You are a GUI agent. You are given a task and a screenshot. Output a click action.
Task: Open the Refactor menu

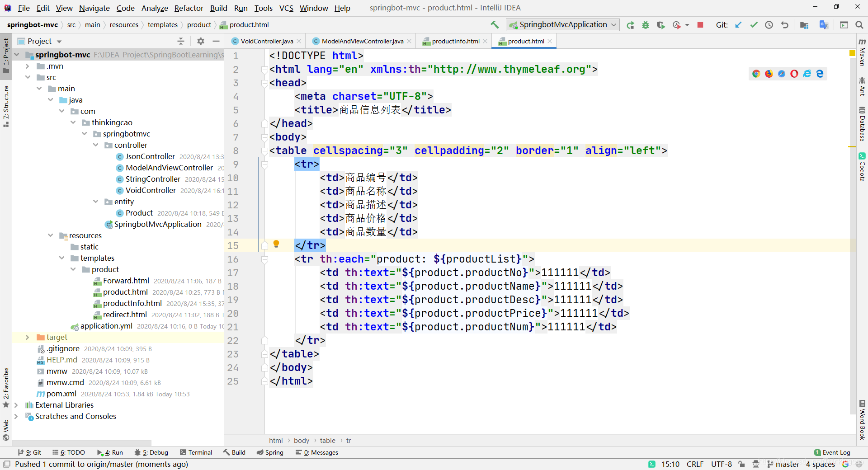point(189,8)
